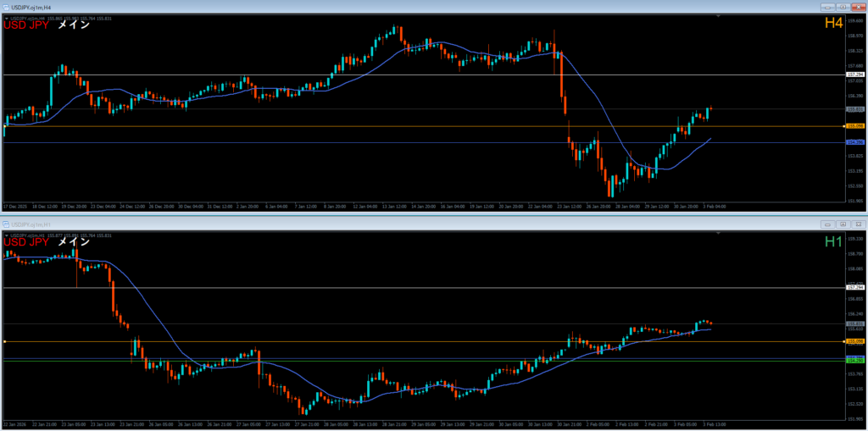Select the white 157.294 price label on H4 chart
Screen dimensions: 868x431
[x=854, y=75]
